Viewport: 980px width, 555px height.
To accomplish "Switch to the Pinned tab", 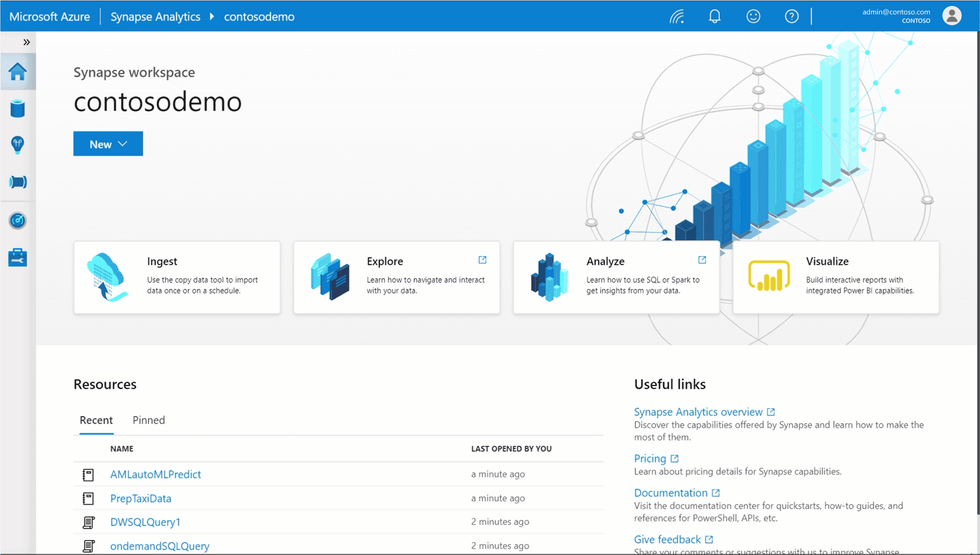I will tap(148, 420).
